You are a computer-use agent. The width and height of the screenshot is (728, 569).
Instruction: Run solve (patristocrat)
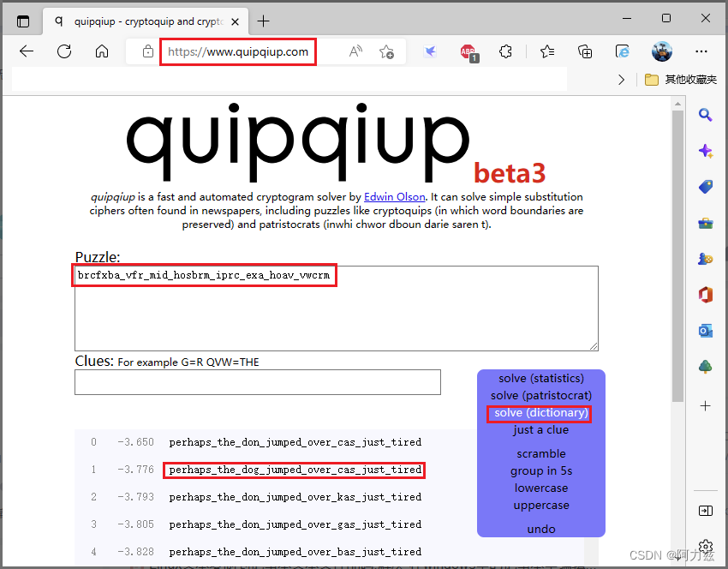(541, 396)
